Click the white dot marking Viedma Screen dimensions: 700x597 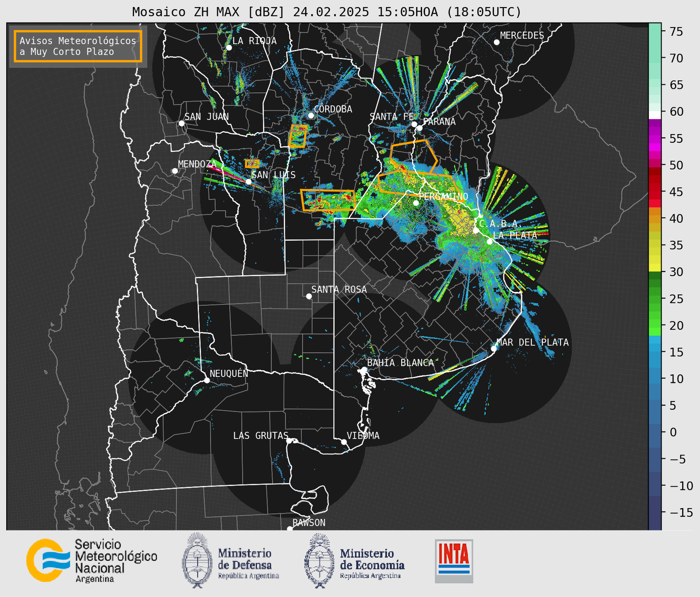[344, 442]
